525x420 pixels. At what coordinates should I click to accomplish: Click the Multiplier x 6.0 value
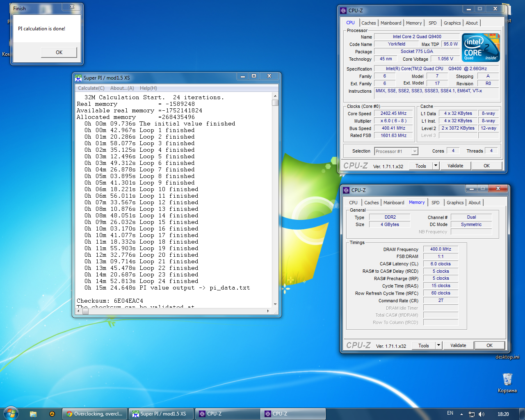coord(394,121)
